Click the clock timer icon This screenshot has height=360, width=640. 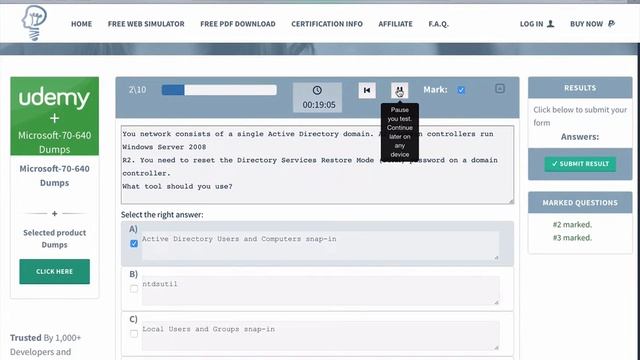[x=317, y=90]
